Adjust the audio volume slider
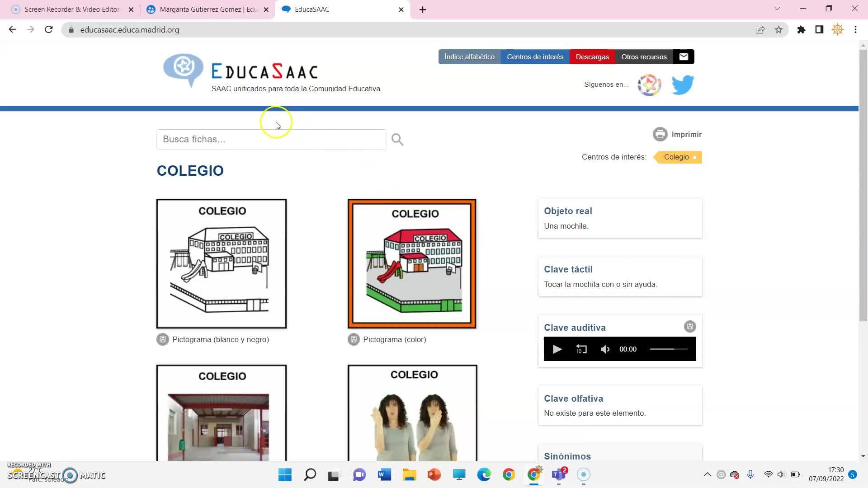868x488 pixels. (x=668, y=349)
